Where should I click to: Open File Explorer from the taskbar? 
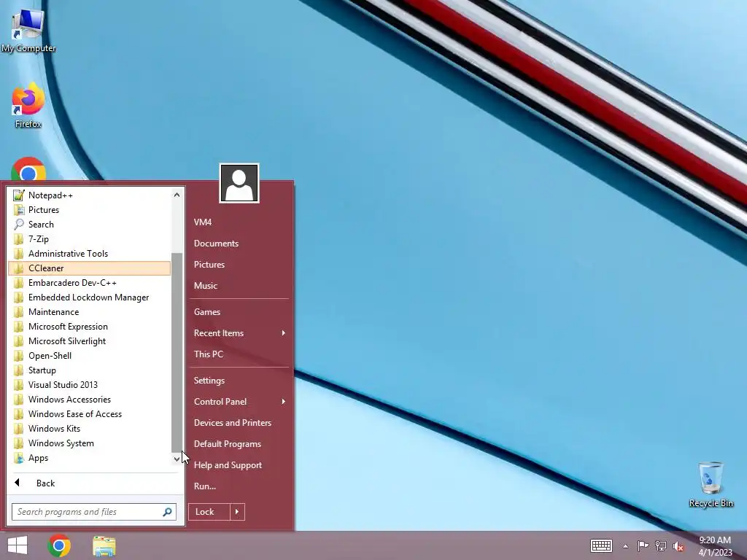click(104, 546)
